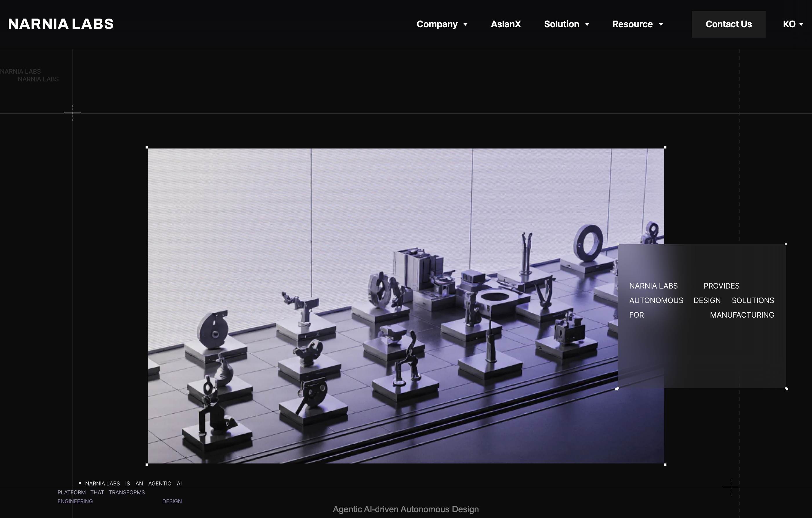Image resolution: width=812 pixels, height=518 pixels.
Task: Open the Resource menu label
Action: [x=632, y=24]
